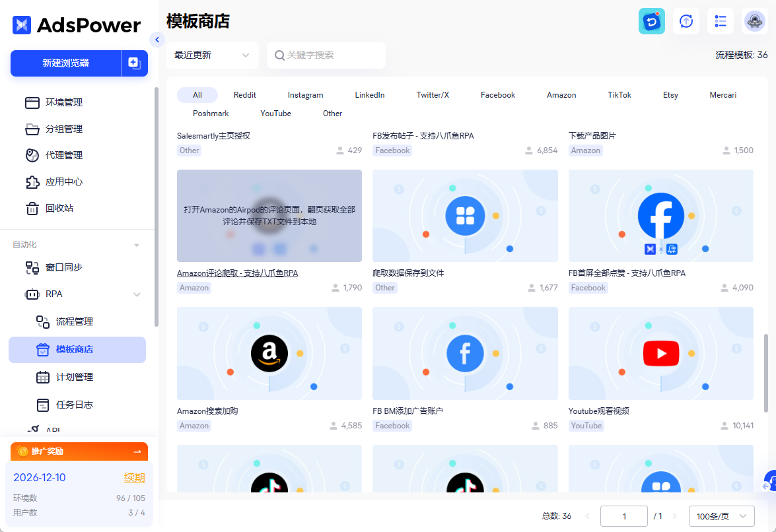
Task: Filter templates by Amazon tab
Action: click(x=561, y=95)
